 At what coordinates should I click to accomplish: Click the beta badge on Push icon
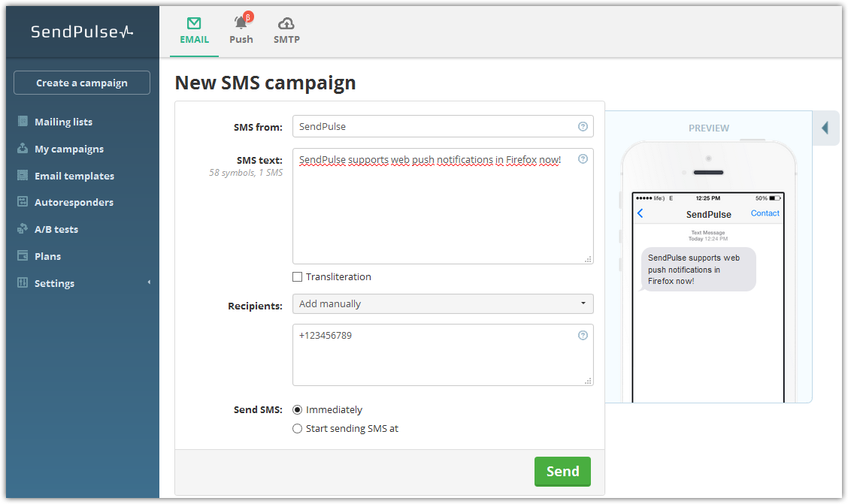pyautogui.click(x=248, y=17)
